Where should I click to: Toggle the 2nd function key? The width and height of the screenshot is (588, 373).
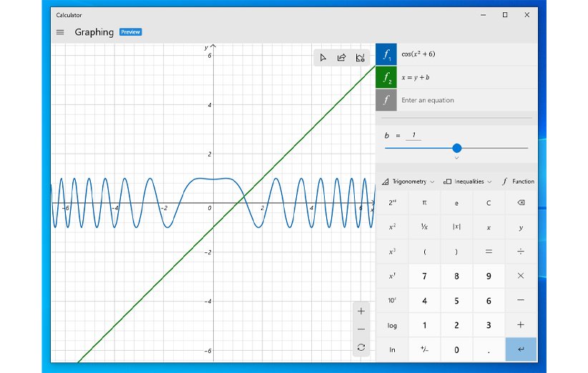392,203
